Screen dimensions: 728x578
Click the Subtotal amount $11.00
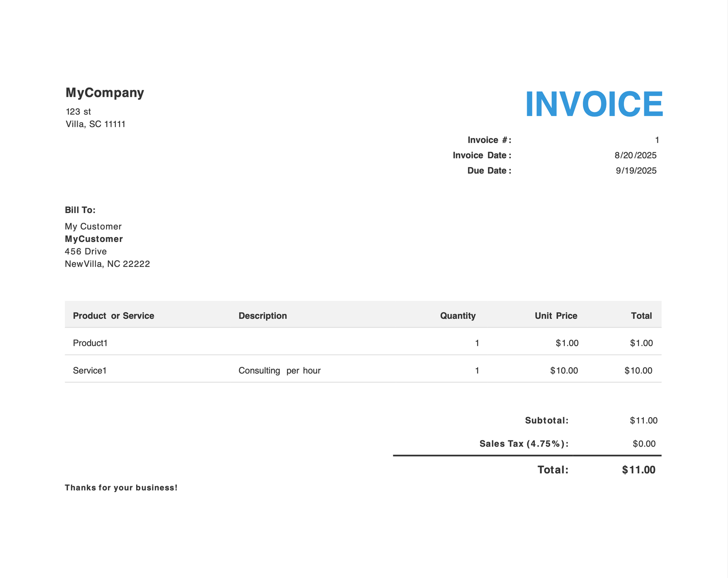click(x=643, y=420)
